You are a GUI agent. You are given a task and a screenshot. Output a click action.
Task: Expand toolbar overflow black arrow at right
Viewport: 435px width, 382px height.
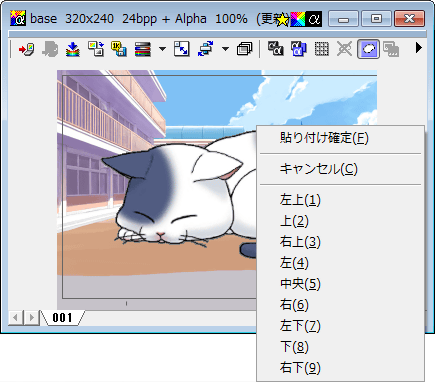[419, 48]
